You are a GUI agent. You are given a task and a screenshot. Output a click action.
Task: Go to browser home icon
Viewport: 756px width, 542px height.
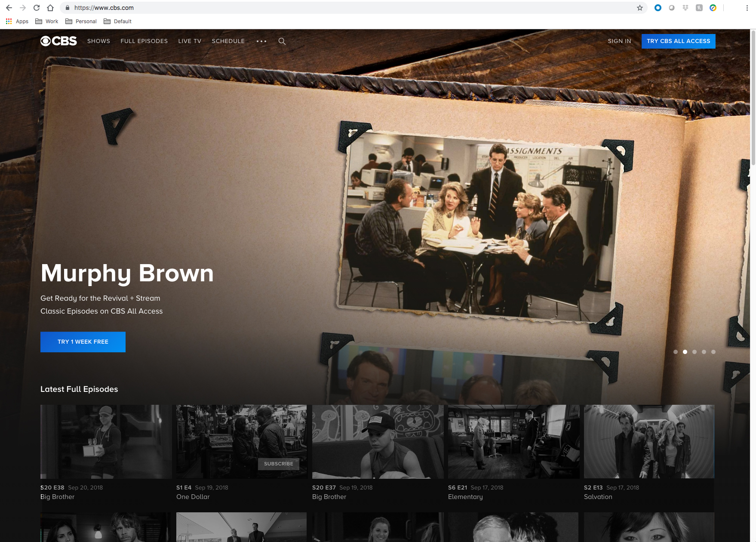[x=50, y=8]
